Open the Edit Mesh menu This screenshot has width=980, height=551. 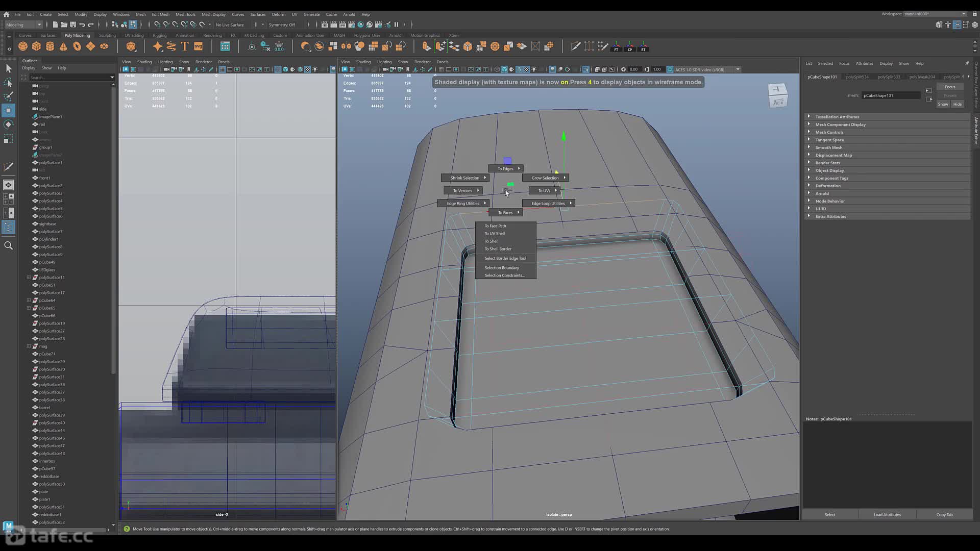pyautogui.click(x=160, y=14)
